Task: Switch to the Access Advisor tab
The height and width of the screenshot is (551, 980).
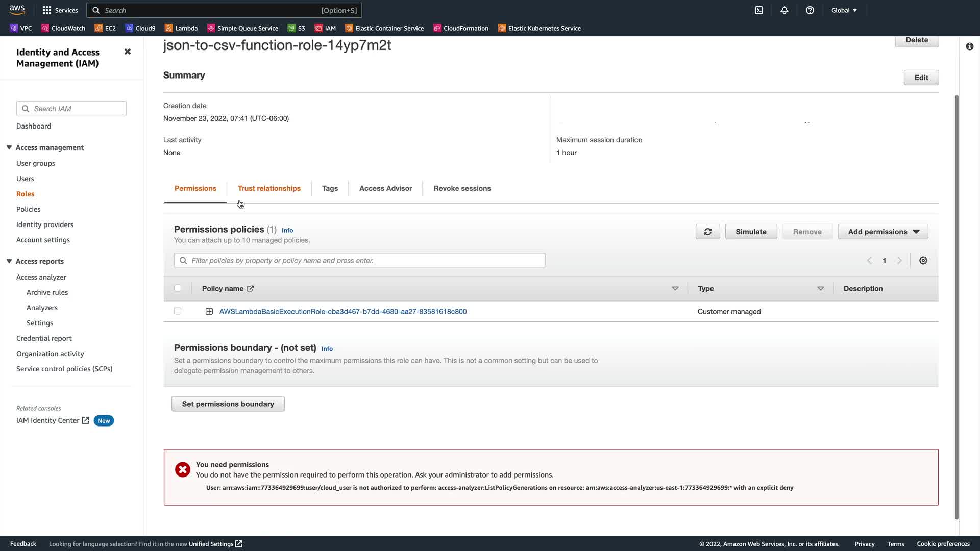Action: click(385, 188)
